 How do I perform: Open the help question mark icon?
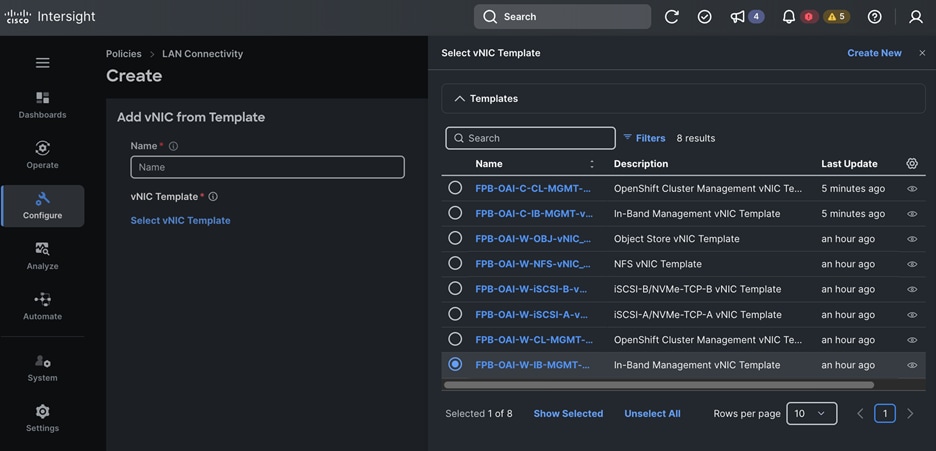click(x=875, y=17)
